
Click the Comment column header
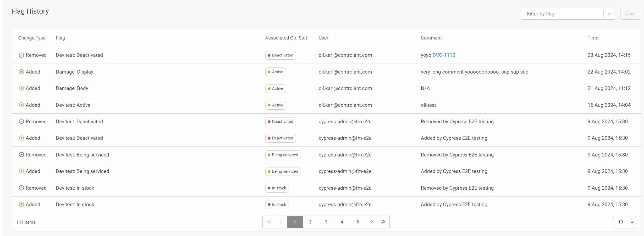pyautogui.click(x=431, y=38)
